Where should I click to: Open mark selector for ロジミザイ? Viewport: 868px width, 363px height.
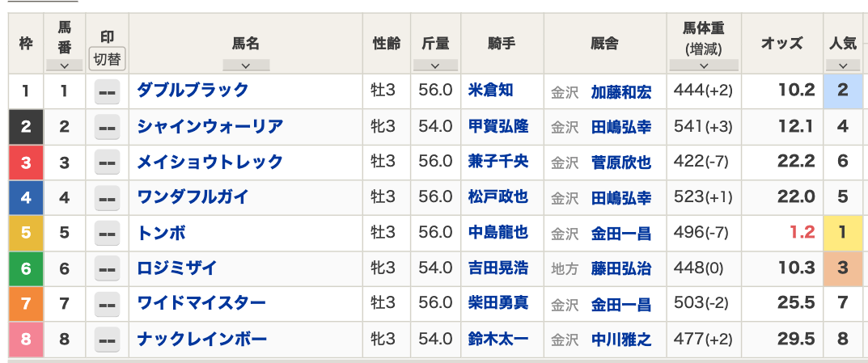[108, 269]
